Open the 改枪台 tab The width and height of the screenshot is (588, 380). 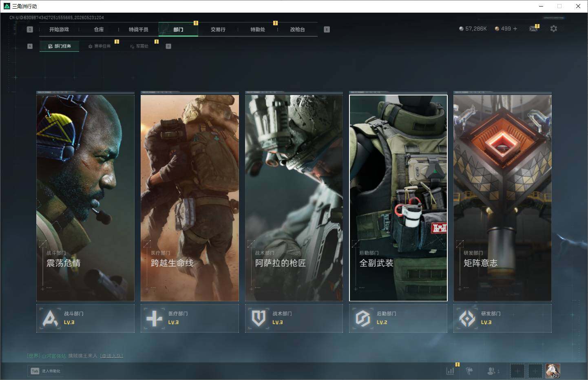click(297, 29)
